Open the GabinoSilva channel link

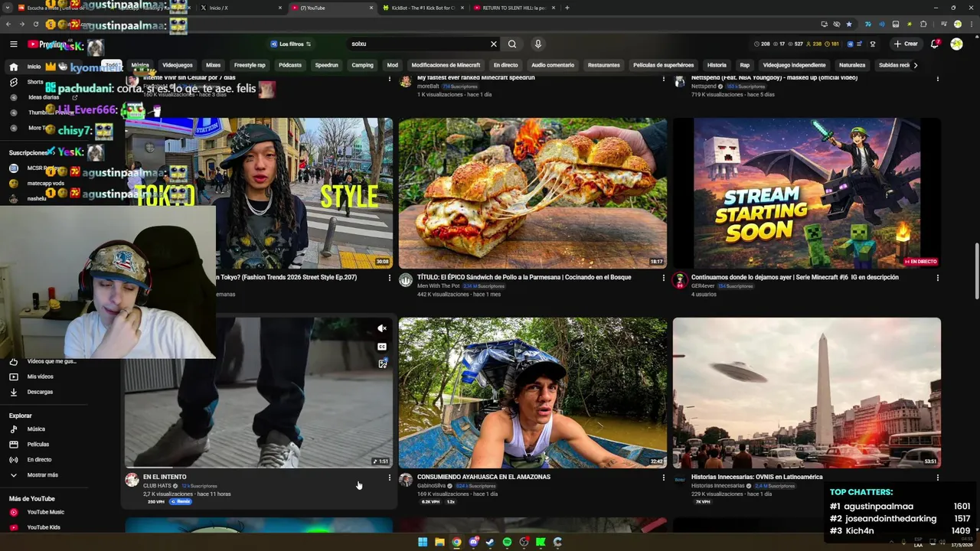[x=431, y=486]
